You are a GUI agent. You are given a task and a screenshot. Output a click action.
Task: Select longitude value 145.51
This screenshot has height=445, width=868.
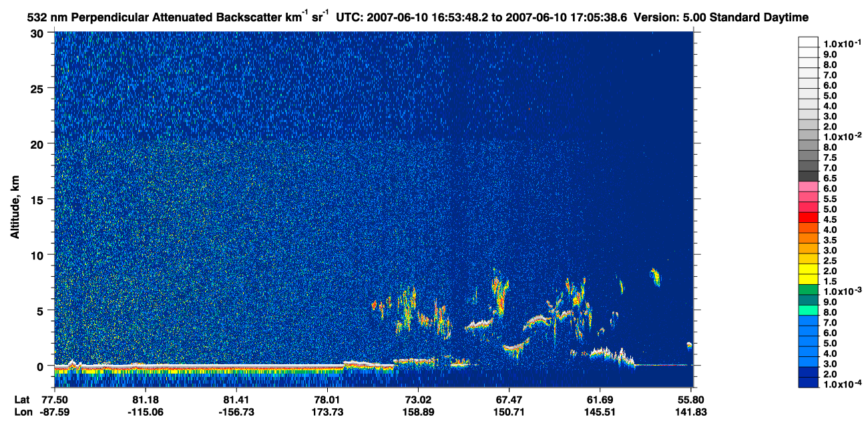[x=600, y=412]
